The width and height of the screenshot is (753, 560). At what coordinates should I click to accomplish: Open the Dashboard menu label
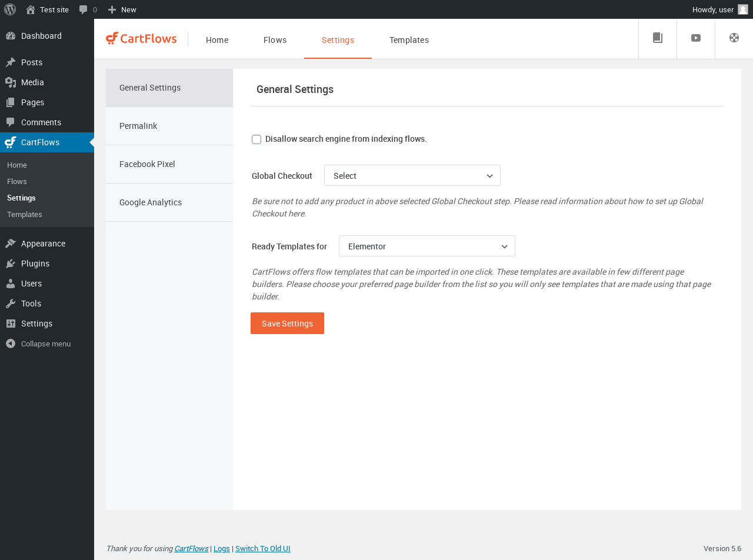pos(41,36)
